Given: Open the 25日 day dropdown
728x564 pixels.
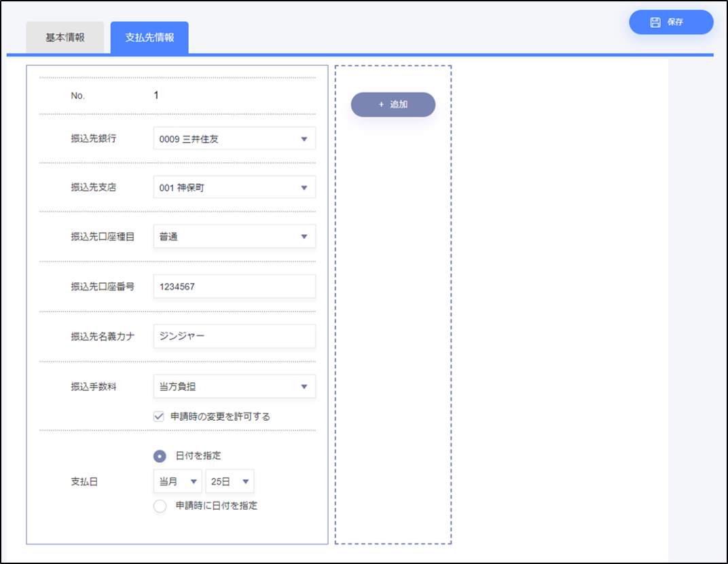Looking at the screenshot, I should (230, 481).
